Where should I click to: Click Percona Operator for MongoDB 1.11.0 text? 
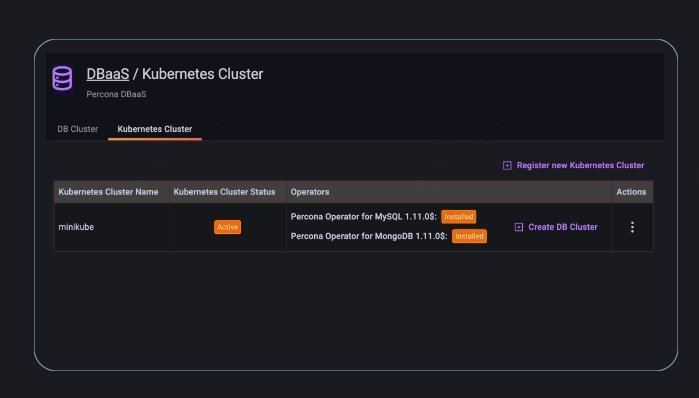pos(369,236)
